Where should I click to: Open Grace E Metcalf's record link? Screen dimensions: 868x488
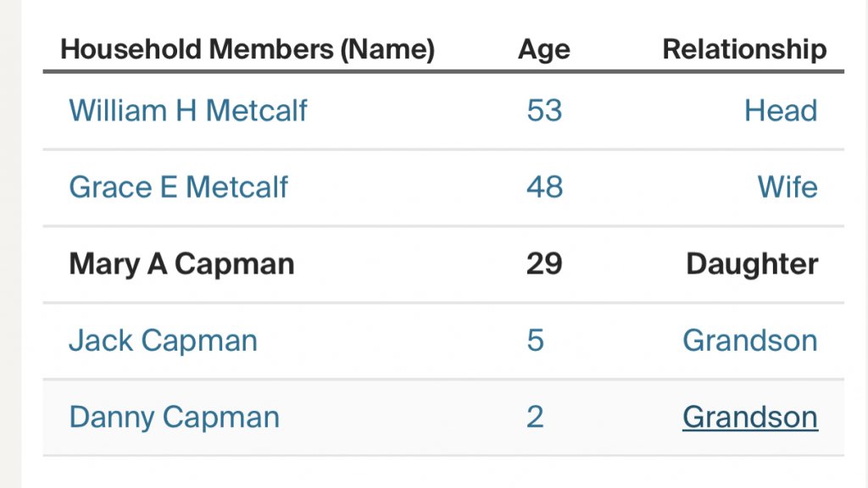point(178,187)
